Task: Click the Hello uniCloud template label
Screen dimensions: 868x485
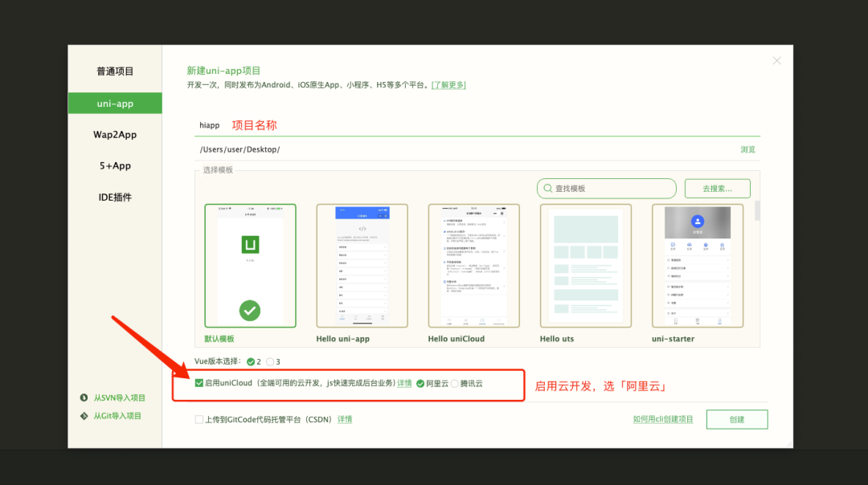Action: pos(457,338)
